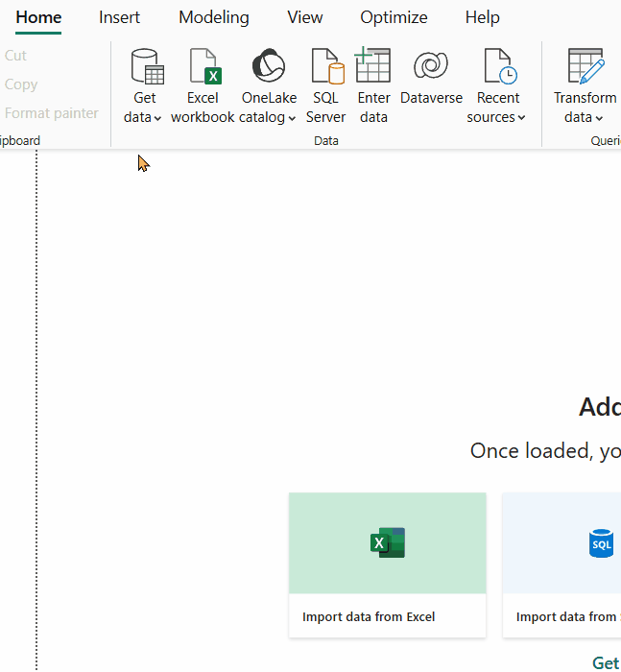Viewport: 621px width, 672px height.
Task: Switch to the Insert ribbon tab
Action: 119,17
